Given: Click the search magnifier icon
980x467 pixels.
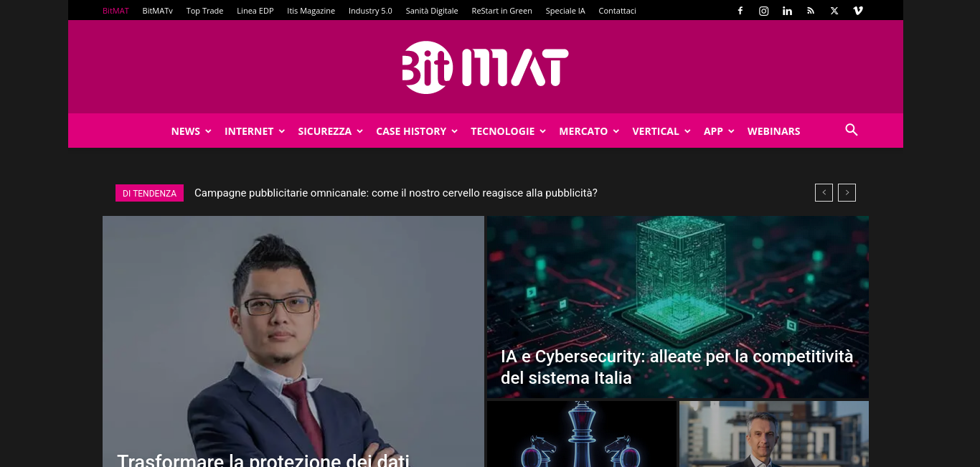Looking at the screenshot, I should 852,130.
